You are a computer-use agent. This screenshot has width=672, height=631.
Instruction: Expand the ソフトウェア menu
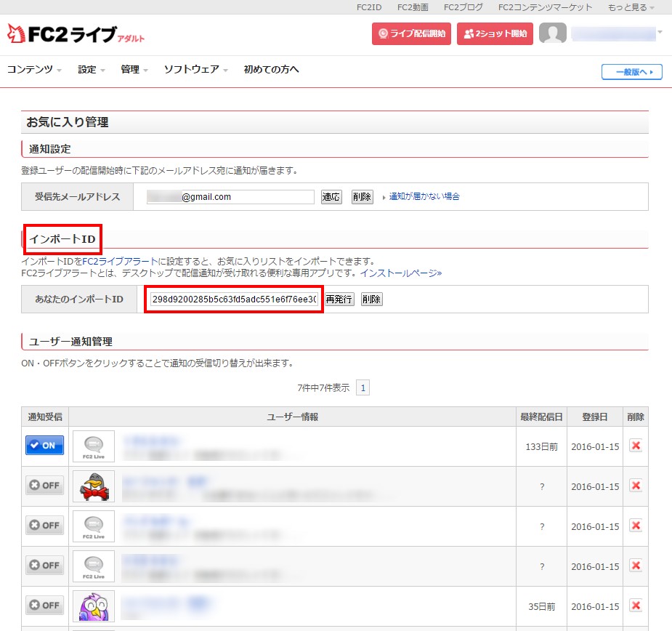[x=196, y=70]
